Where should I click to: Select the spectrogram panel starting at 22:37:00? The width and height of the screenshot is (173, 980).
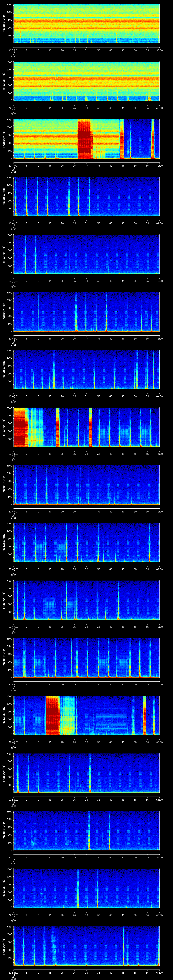point(86,24)
